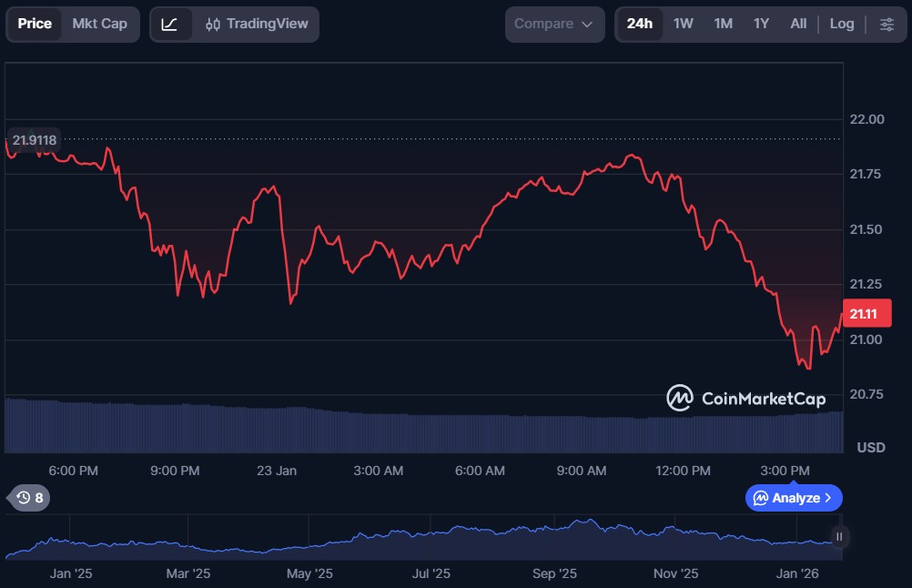Expand Analyze using its chevron arrow
This screenshot has width=912, height=588.
click(x=828, y=498)
